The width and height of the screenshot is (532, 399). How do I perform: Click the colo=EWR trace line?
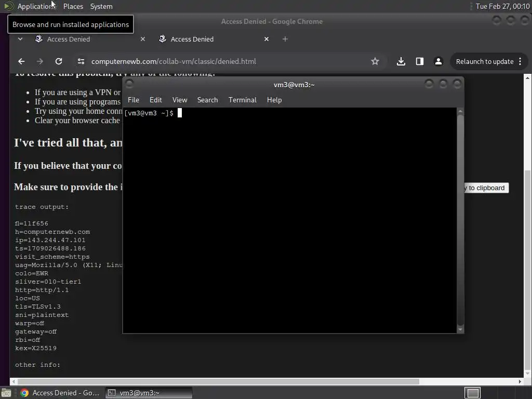(32, 273)
